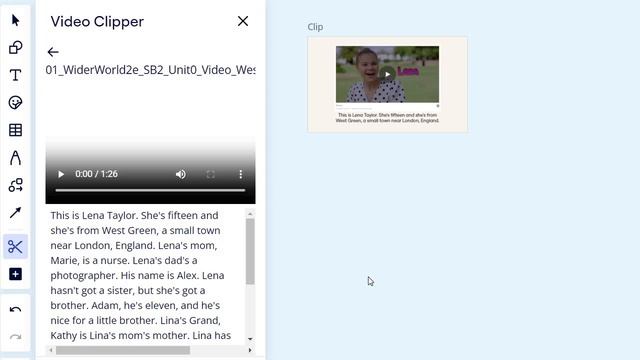Open the shapes flow diagram tool

tap(16, 185)
